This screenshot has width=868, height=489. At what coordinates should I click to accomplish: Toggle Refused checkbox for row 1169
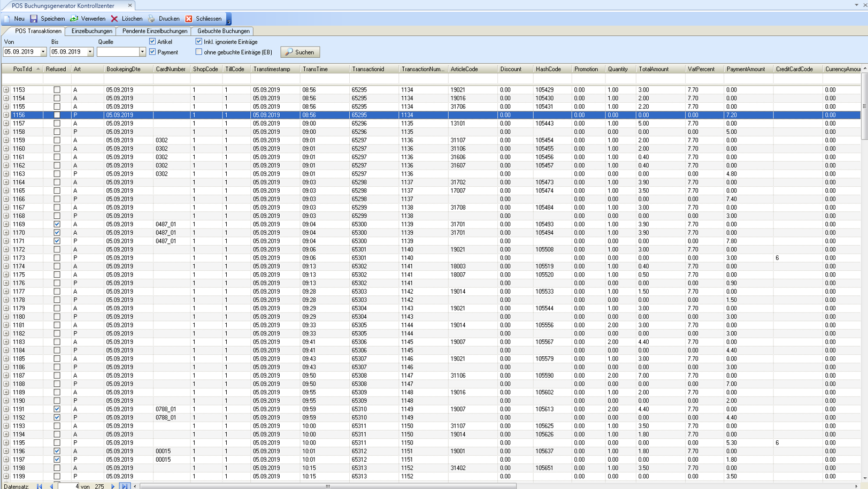(x=57, y=224)
